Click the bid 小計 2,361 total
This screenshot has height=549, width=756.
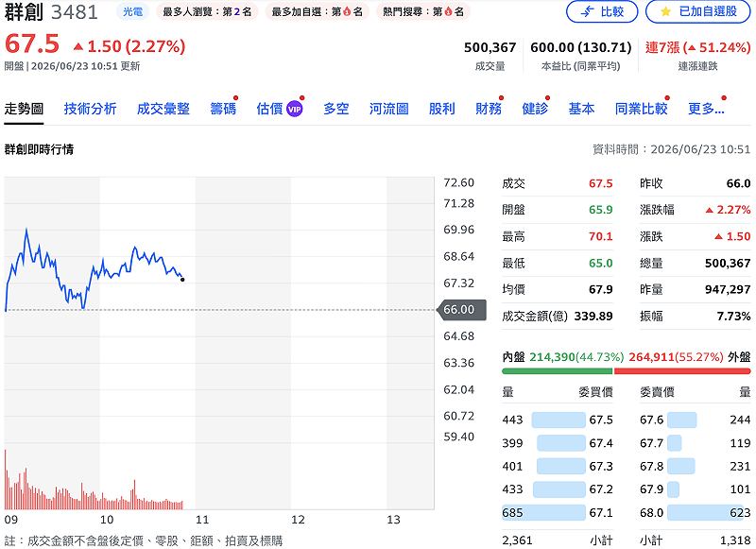coord(517,540)
